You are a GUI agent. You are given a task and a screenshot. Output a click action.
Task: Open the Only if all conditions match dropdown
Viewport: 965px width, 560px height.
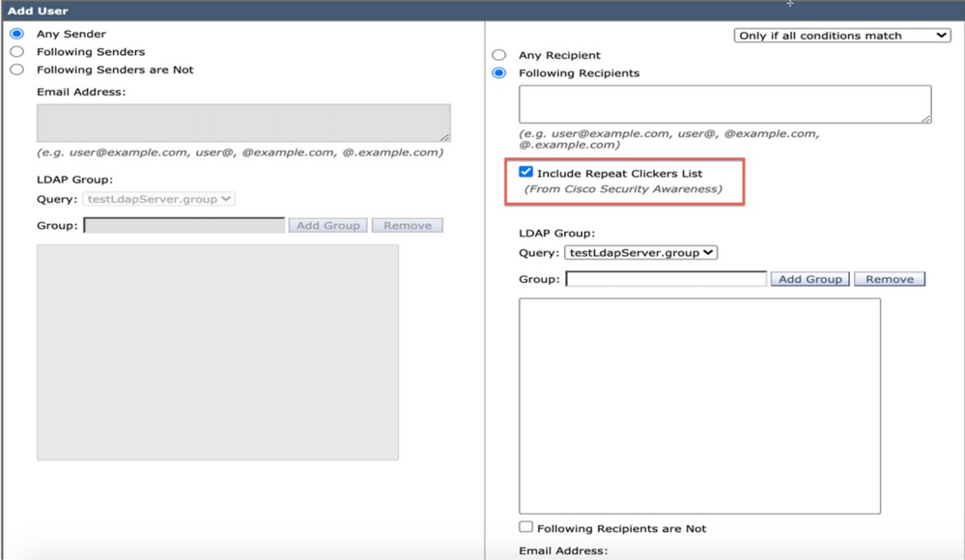(838, 35)
